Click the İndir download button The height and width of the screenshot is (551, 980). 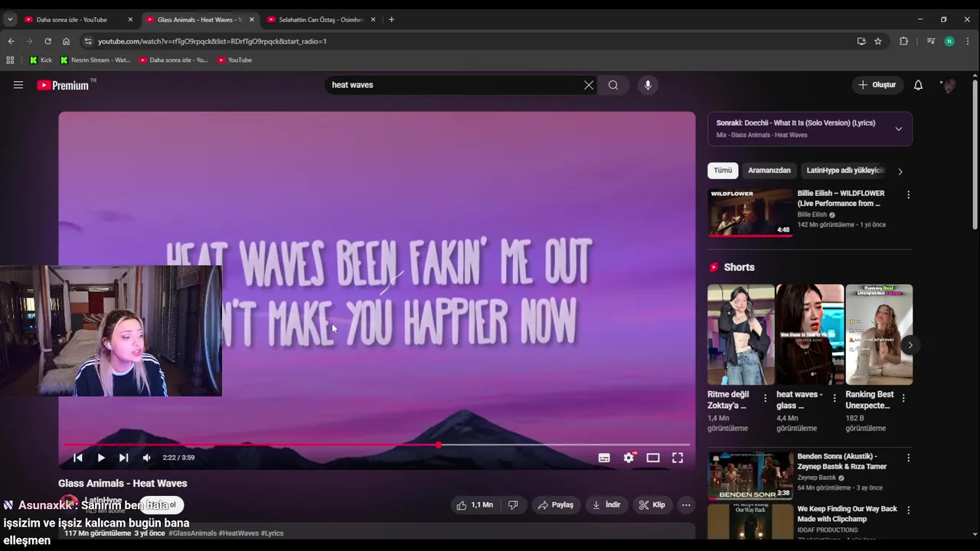tap(606, 505)
